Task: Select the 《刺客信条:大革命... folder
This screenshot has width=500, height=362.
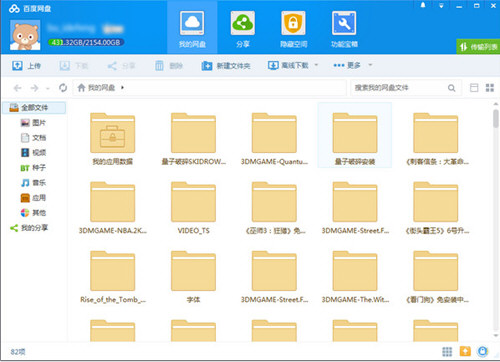Action: pos(437,139)
